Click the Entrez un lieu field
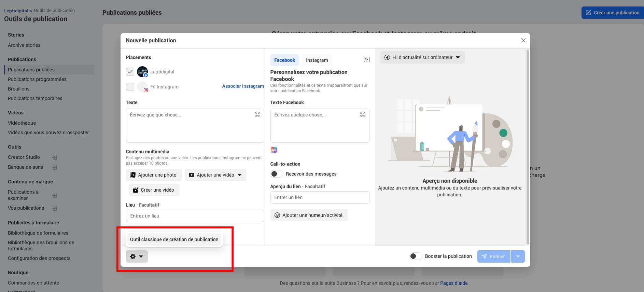644x292 pixels. [x=195, y=216]
